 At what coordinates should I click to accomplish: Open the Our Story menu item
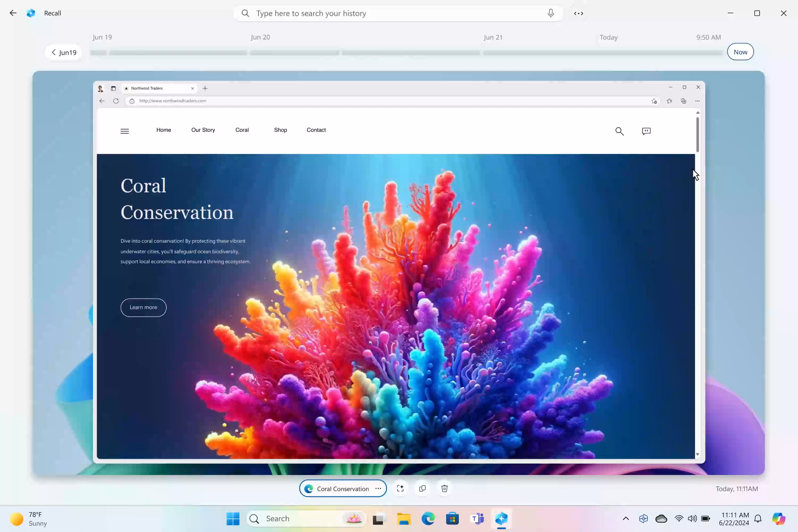(x=203, y=130)
